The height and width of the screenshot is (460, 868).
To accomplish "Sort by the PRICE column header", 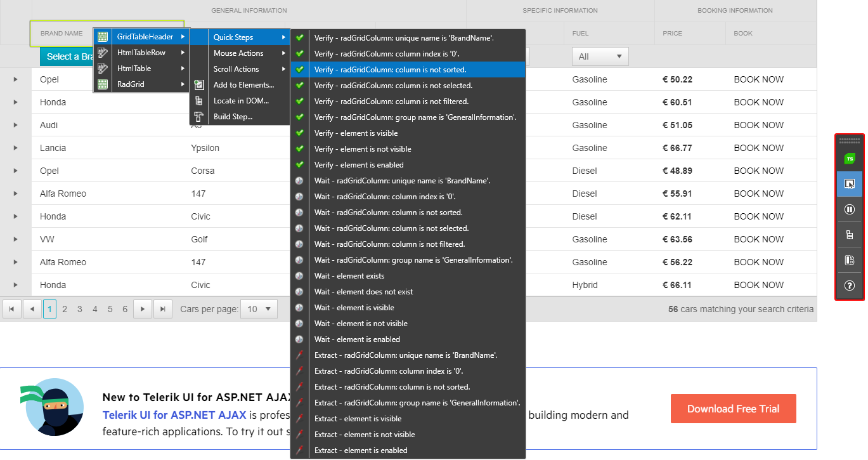I will (x=672, y=33).
